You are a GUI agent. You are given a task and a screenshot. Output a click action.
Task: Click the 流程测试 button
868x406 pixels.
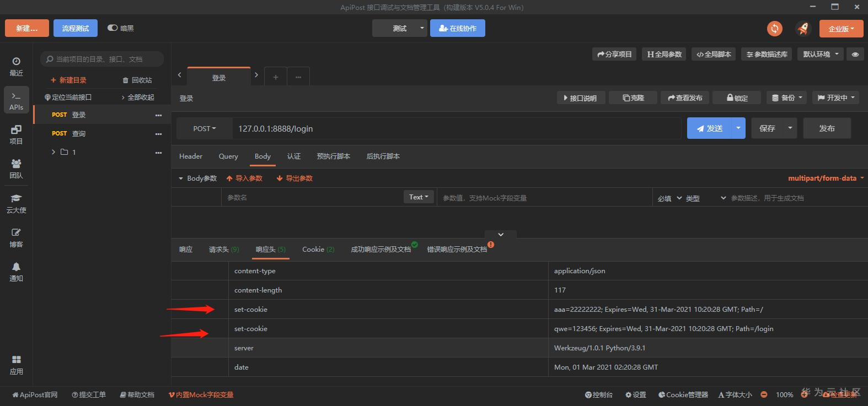(76, 28)
